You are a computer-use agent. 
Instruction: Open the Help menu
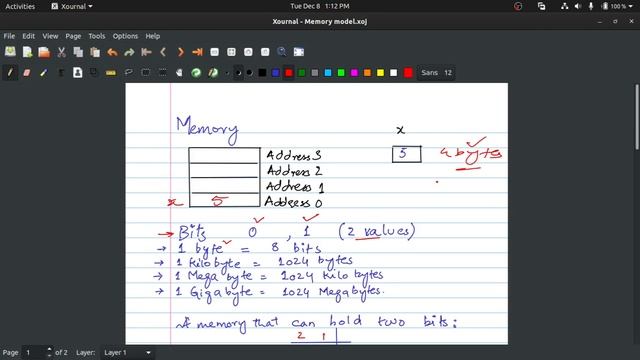point(153,36)
